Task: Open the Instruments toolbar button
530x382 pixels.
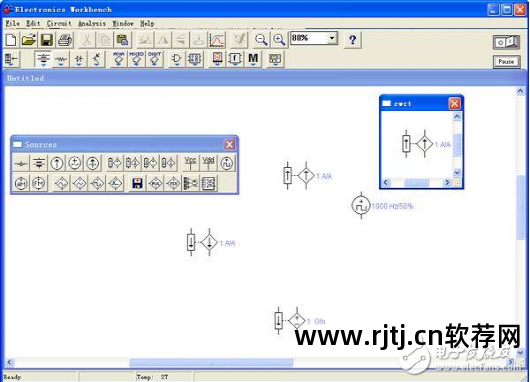Action: tap(275, 59)
